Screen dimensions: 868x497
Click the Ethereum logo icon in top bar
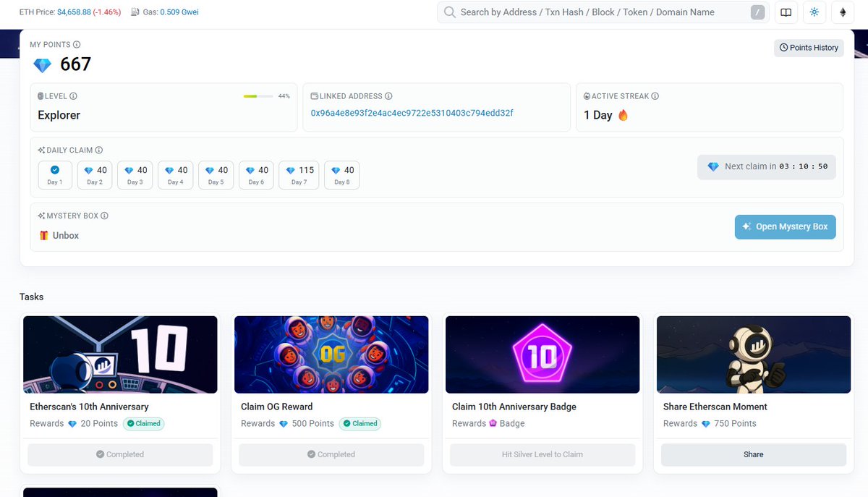[842, 12]
